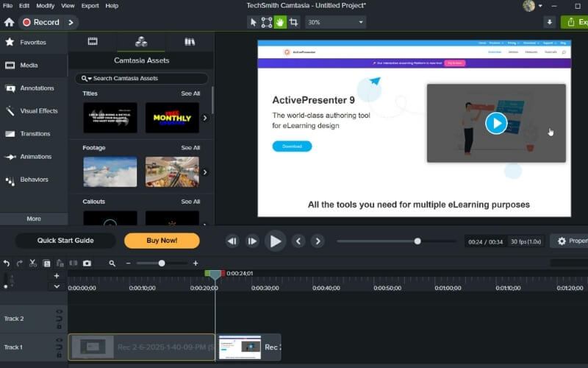Click the Undo arrow in timeline toolbar

[7, 263]
